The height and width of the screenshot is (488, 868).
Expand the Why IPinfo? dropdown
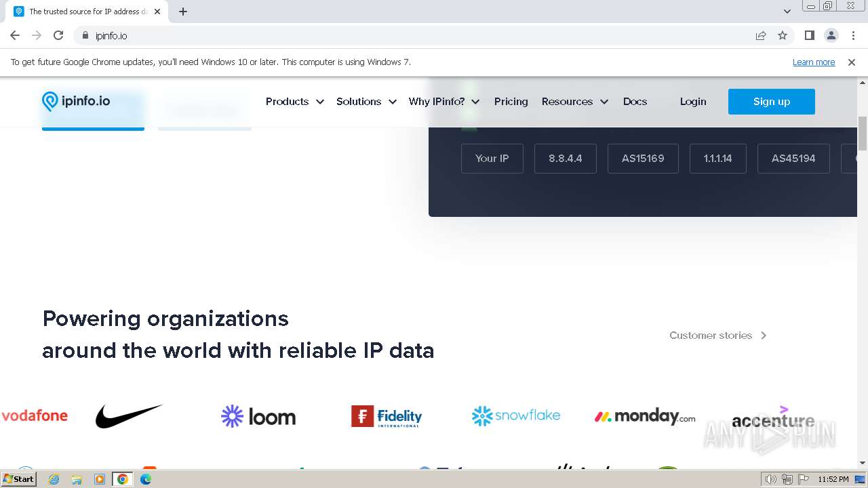point(444,102)
